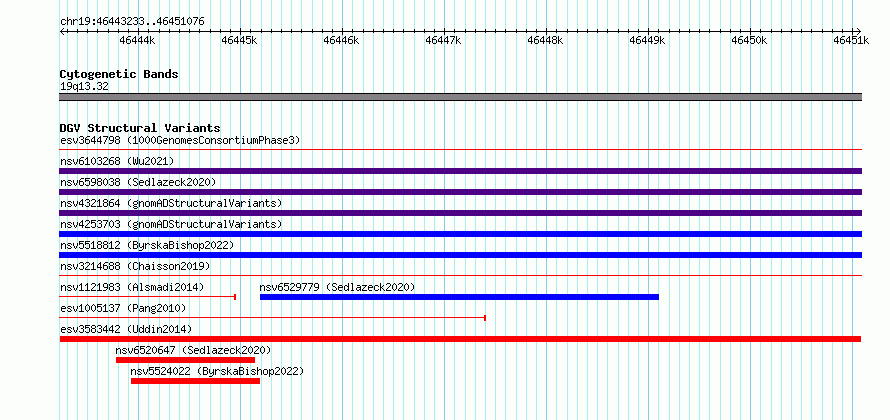Screen dimensions: 890x420
Task: Click the nsv1121983 (Alsmadi2014) label text
Action: pyautogui.click(x=132, y=287)
